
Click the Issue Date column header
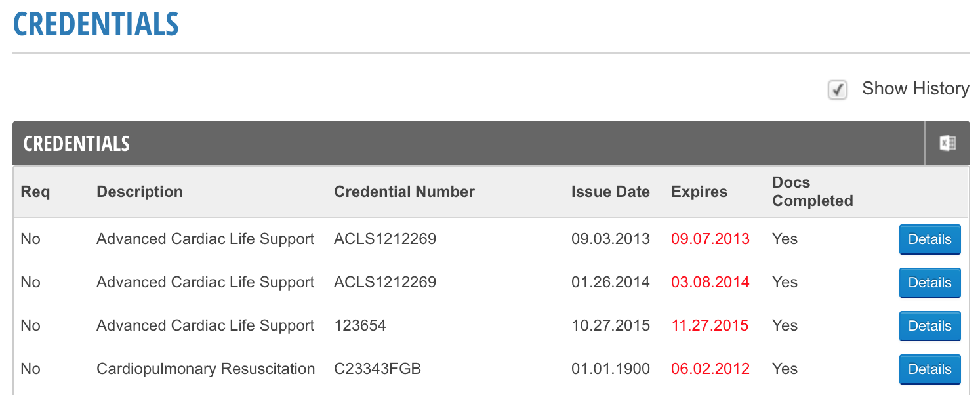[610, 192]
